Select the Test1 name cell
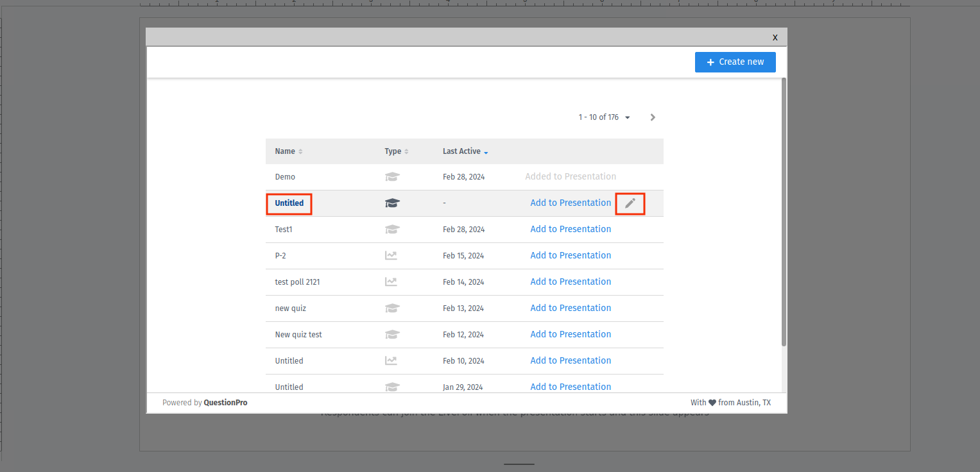This screenshot has width=980, height=472. tap(284, 230)
